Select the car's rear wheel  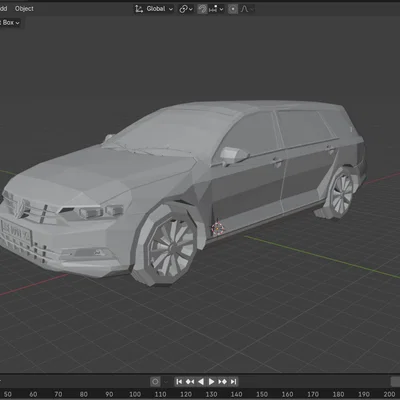point(341,193)
